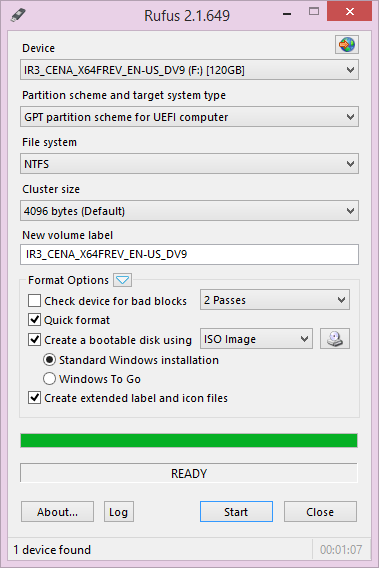This screenshot has height=568, width=379.
Task: Enable Check device for bad blocks
Action: click(x=34, y=301)
